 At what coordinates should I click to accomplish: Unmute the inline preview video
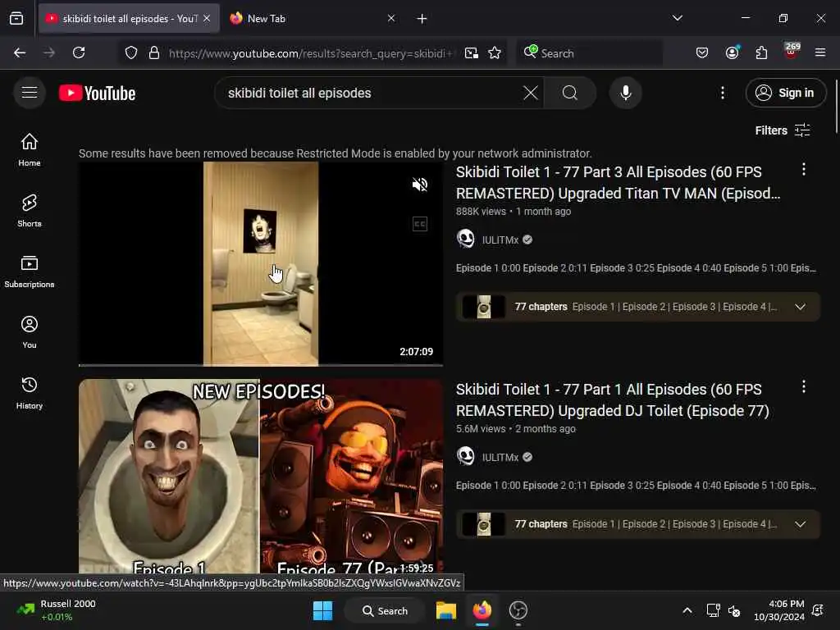(x=419, y=185)
